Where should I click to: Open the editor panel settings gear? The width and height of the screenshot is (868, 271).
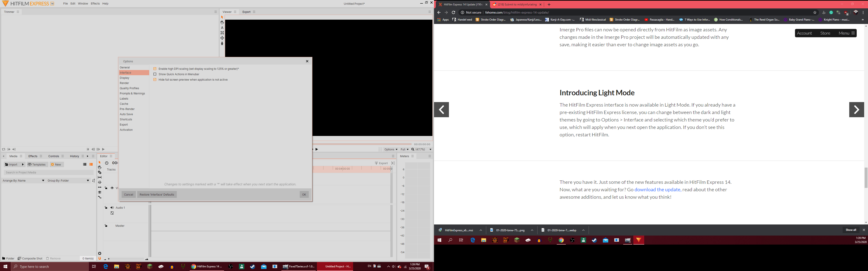pos(100,253)
